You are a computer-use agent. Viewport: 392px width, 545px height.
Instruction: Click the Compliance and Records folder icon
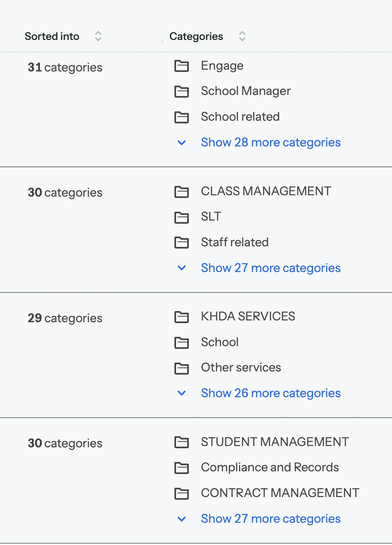pos(181,468)
